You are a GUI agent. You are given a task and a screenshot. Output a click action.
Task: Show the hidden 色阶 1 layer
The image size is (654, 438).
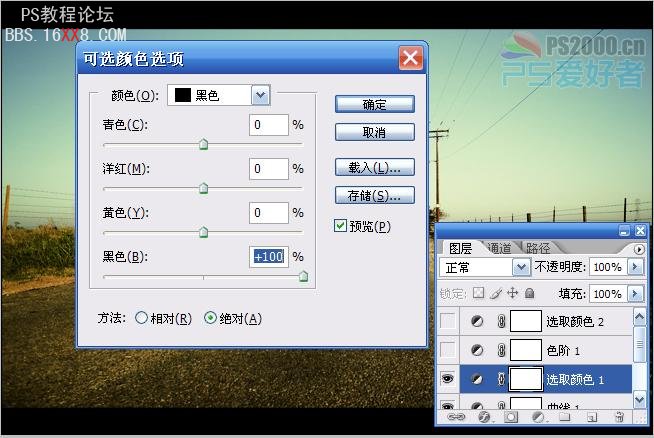448,350
